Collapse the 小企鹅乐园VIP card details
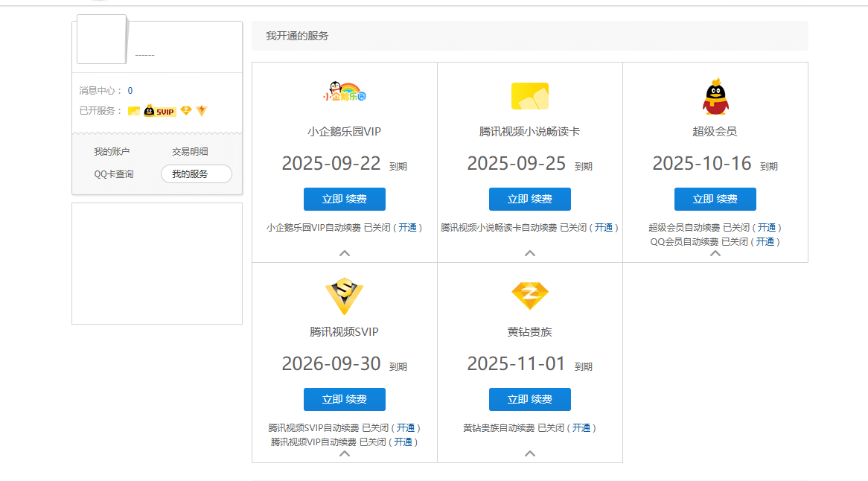The image size is (868, 481). [x=345, y=253]
